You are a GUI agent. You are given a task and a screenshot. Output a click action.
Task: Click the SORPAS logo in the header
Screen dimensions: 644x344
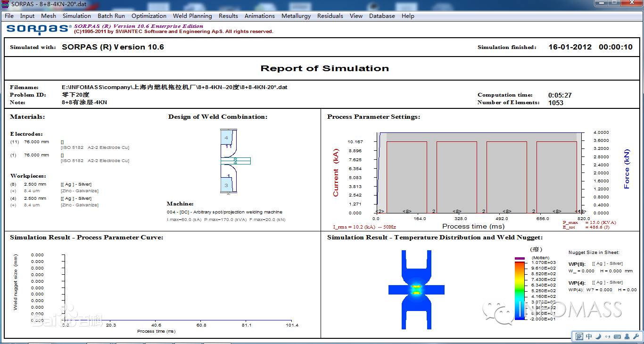tap(39, 29)
